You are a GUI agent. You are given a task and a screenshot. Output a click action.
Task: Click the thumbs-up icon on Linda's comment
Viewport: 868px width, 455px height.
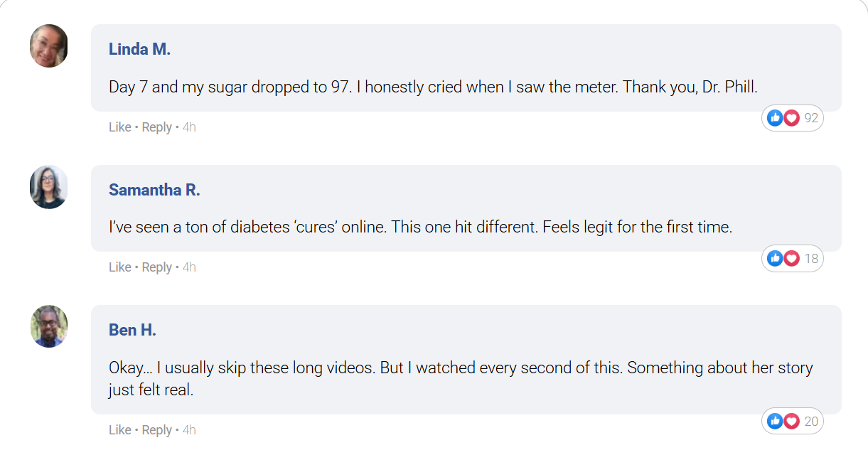click(x=776, y=118)
